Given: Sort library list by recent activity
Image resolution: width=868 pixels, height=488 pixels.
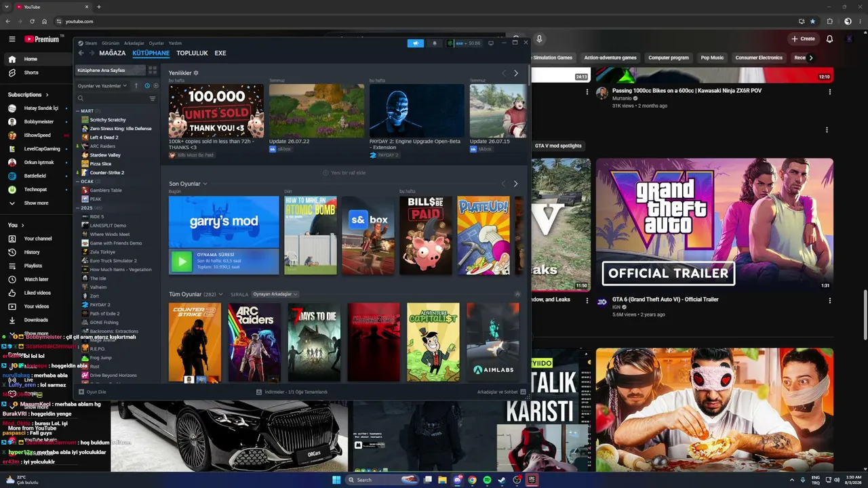Looking at the screenshot, I should pos(146,86).
